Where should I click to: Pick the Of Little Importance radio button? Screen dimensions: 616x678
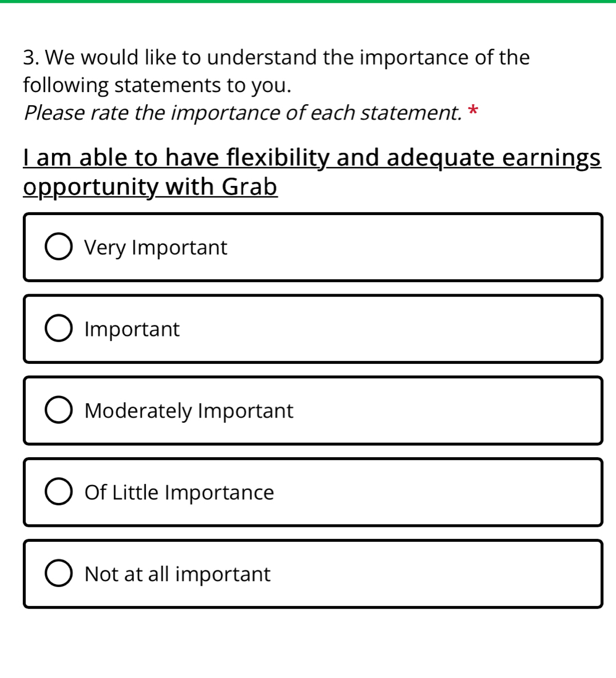pyautogui.click(x=58, y=492)
